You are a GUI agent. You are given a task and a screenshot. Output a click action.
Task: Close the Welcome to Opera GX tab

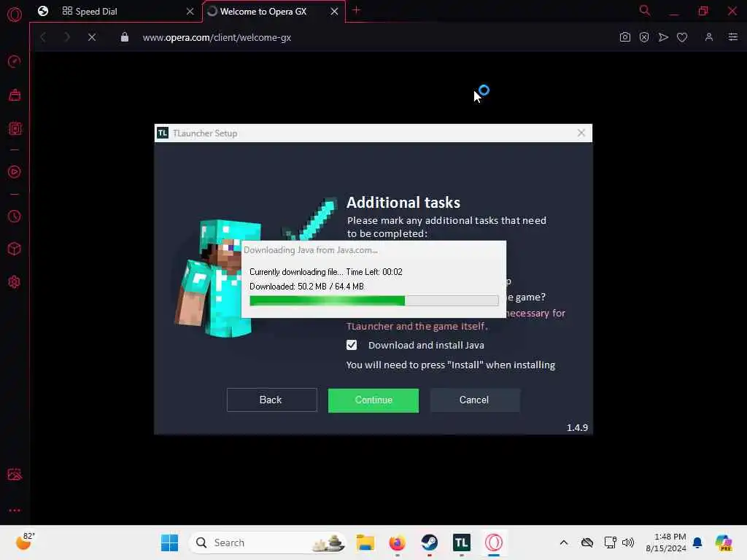334,12
